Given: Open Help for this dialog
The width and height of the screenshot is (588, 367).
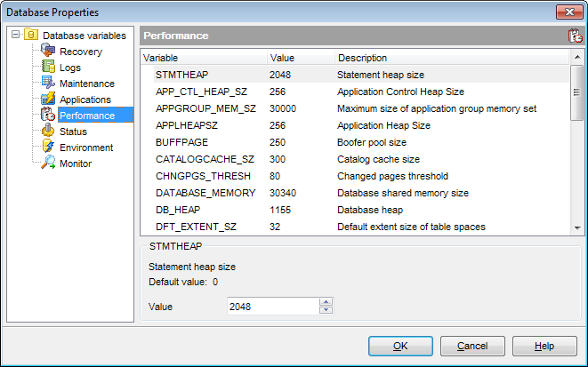Looking at the screenshot, I should [544, 346].
